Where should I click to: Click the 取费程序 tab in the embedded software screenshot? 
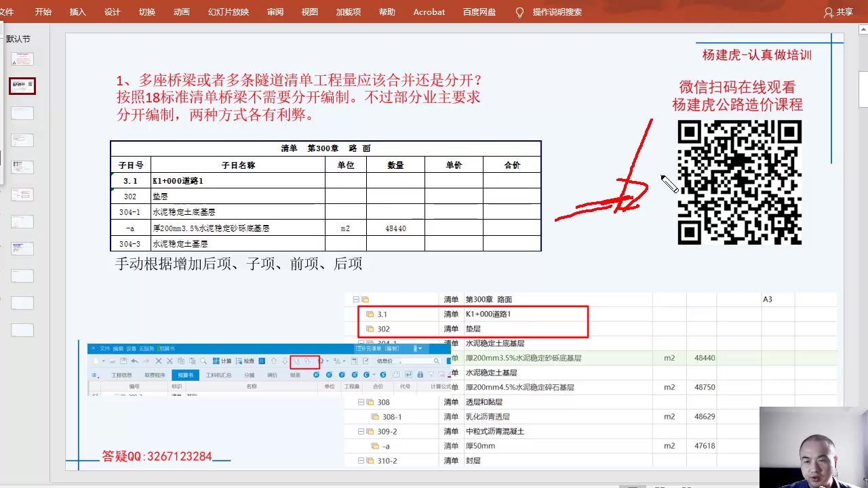[x=155, y=375]
